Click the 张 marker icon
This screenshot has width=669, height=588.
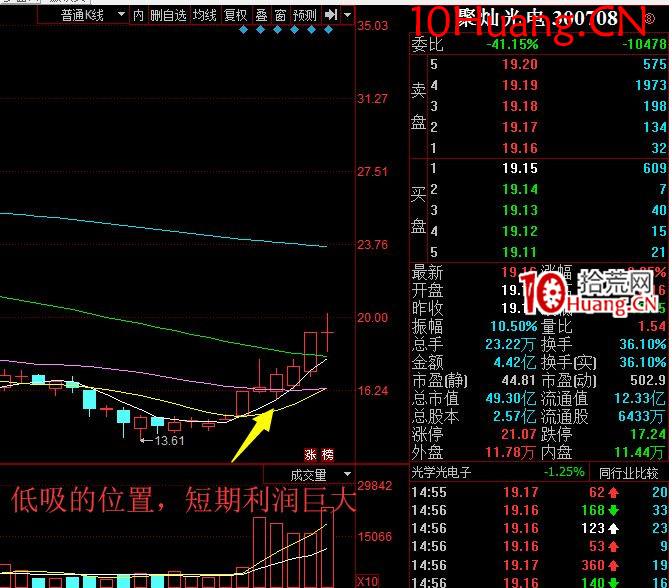(x=310, y=455)
